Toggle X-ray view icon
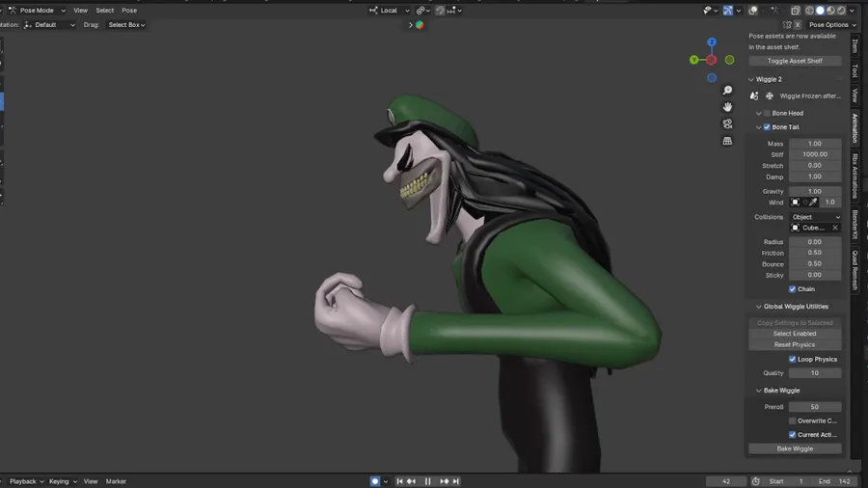Image resolution: width=868 pixels, height=488 pixels. [796, 11]
